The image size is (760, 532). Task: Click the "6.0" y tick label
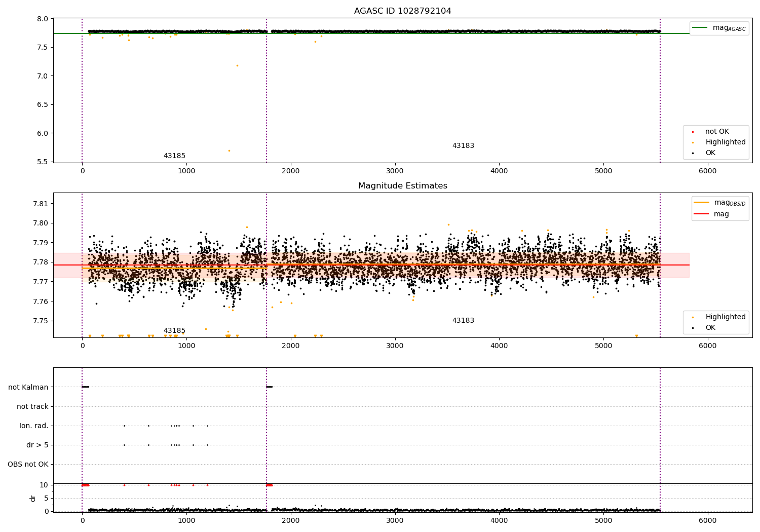(43, 134)
